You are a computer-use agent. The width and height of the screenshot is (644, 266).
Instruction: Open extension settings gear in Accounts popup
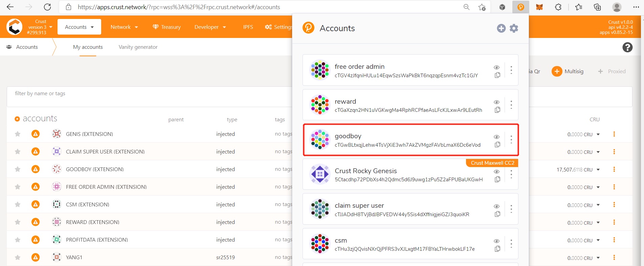pyautogui.click(x=514, y=28)
